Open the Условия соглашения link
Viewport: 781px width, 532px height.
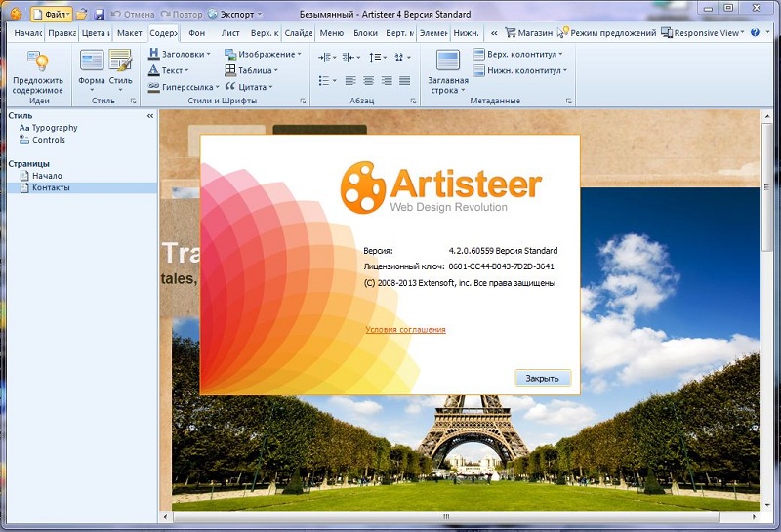[405, 329]
